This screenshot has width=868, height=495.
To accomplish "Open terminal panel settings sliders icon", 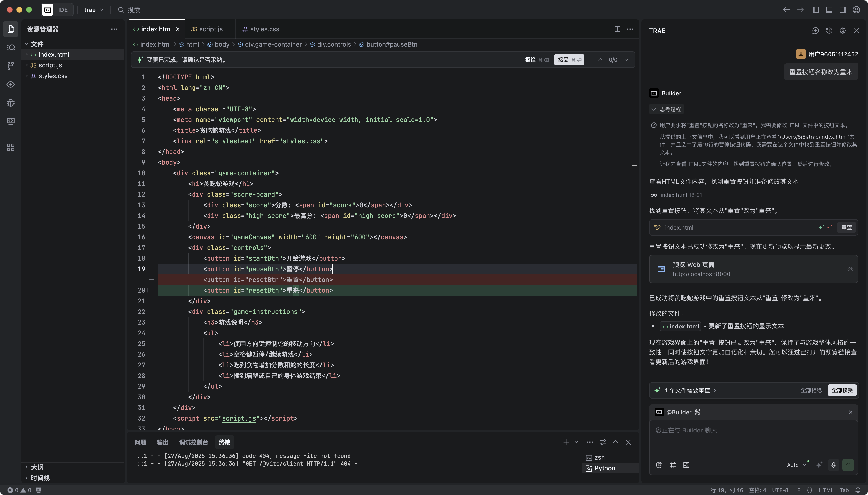I will tap(603, 442).
